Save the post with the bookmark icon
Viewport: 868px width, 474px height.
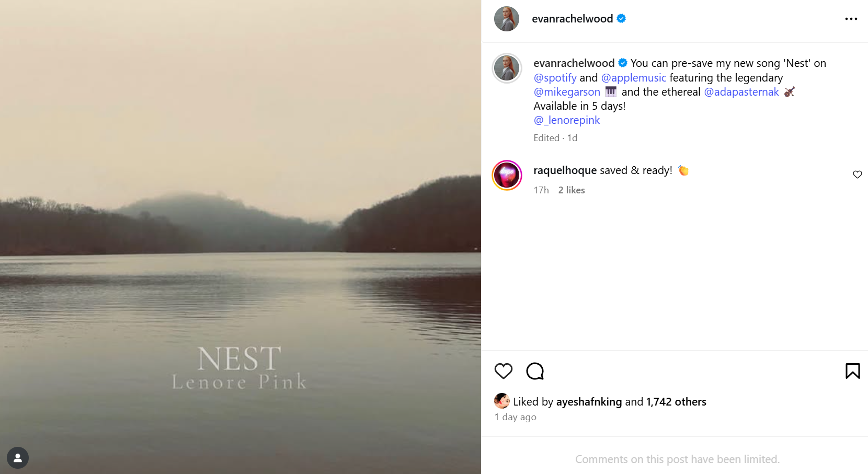[x=852, y=371]
